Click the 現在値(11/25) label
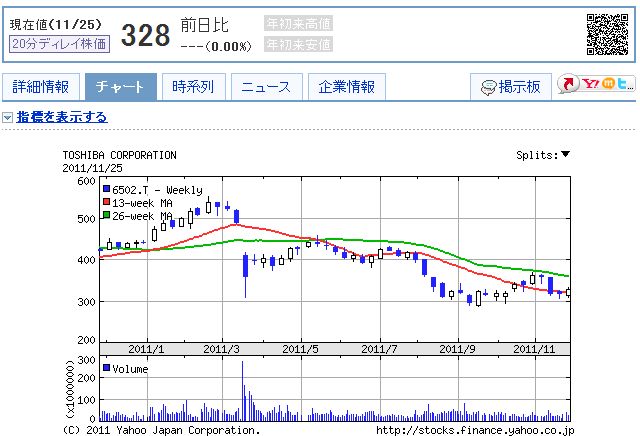This screenshot has width=640, height=436. pyautogui.click(x=55, y=24)
